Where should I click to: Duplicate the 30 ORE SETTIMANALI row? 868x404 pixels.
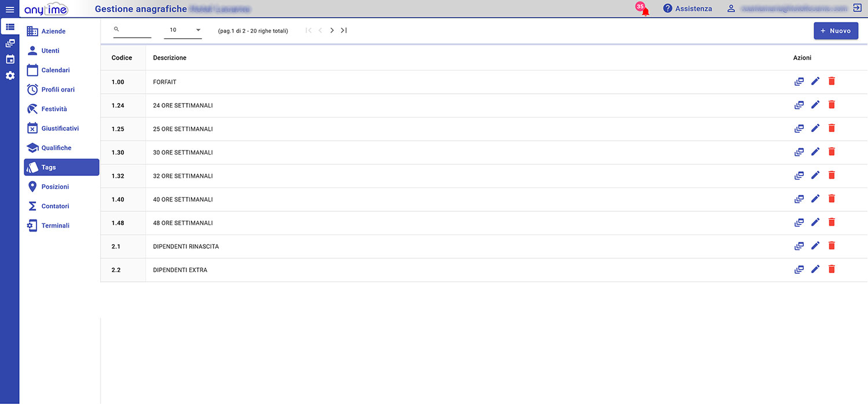(x=799, y=152)
